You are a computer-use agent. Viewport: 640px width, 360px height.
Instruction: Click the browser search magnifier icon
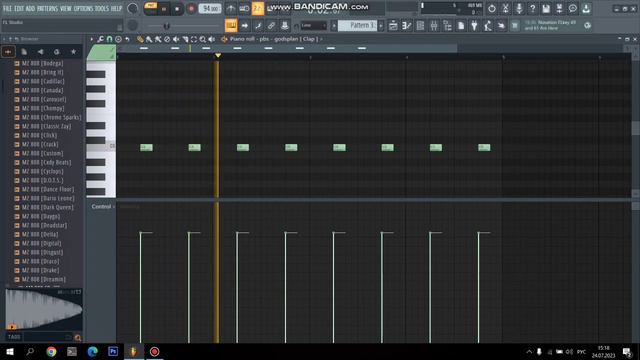tap(78, 338)
